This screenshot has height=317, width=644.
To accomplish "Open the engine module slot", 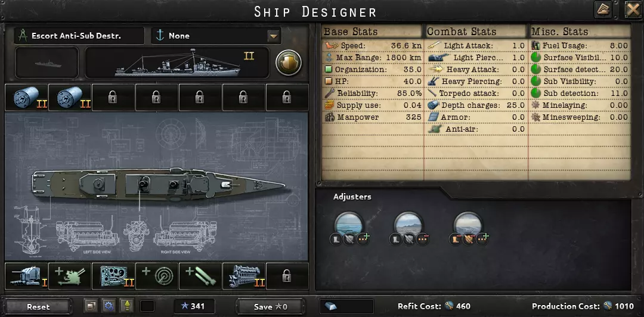I will [x=244, y=276].
